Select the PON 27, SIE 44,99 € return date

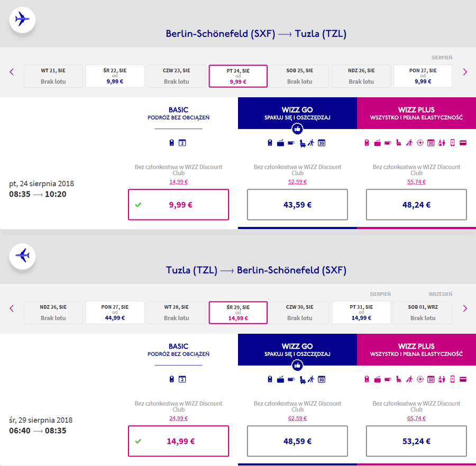(x=115, y=313)
